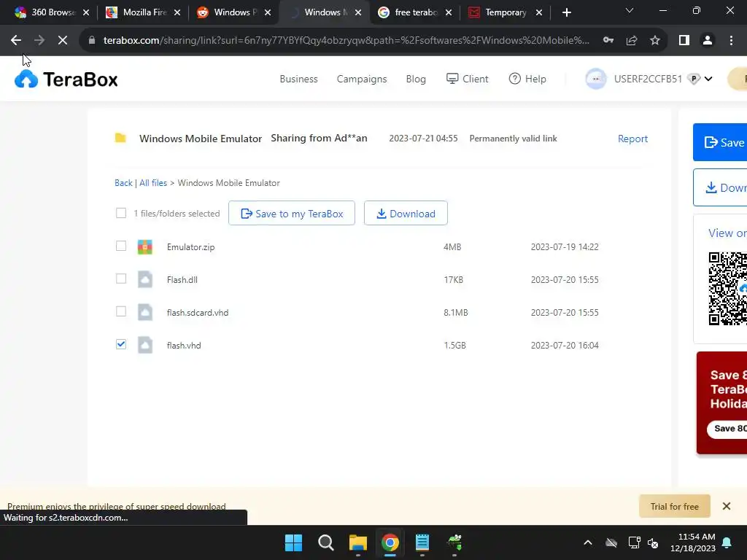
Task: Open Client menu item
Action: 467,79
